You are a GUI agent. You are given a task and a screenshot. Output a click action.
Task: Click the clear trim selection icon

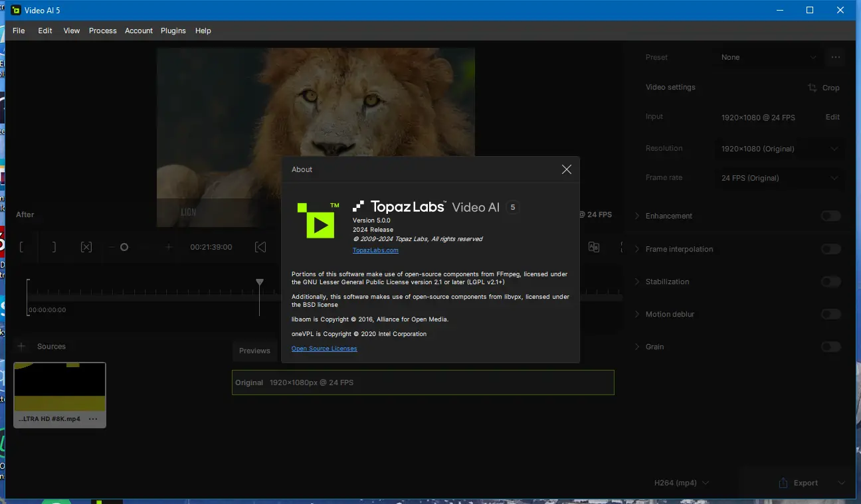86,247
